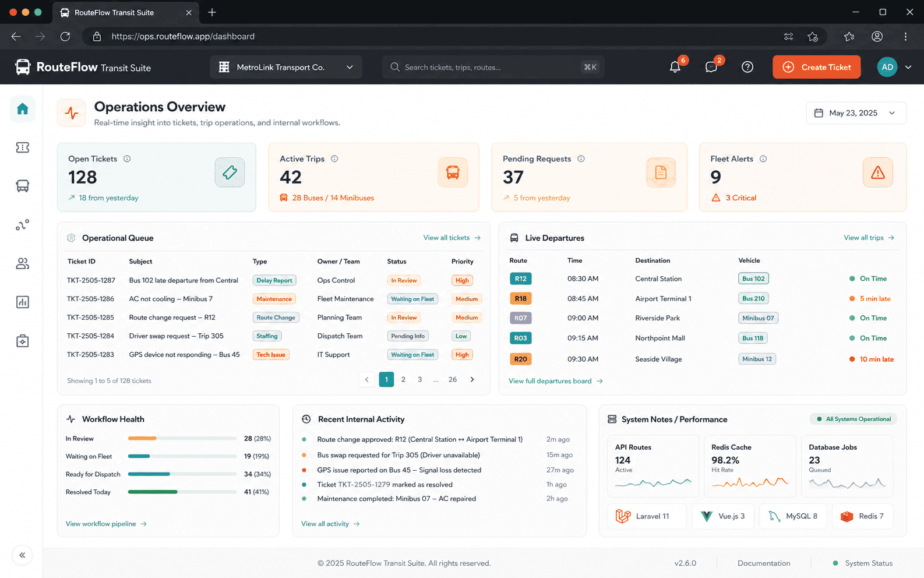Open the team members sidebar icon
924x578 pixels.
22,263
